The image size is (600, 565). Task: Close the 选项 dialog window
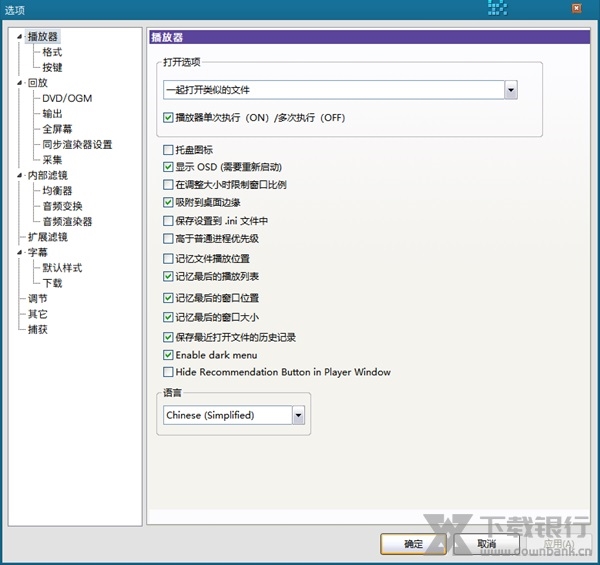(x=576, y=8)
